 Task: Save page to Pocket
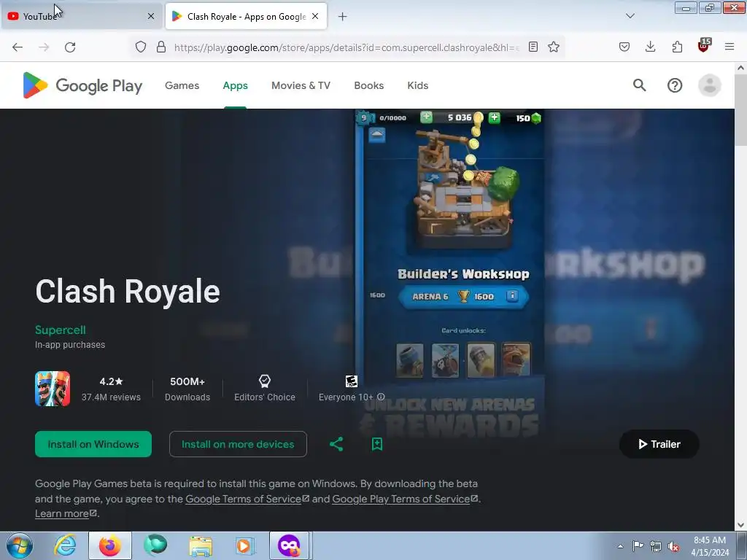click(x=624, y=47)
